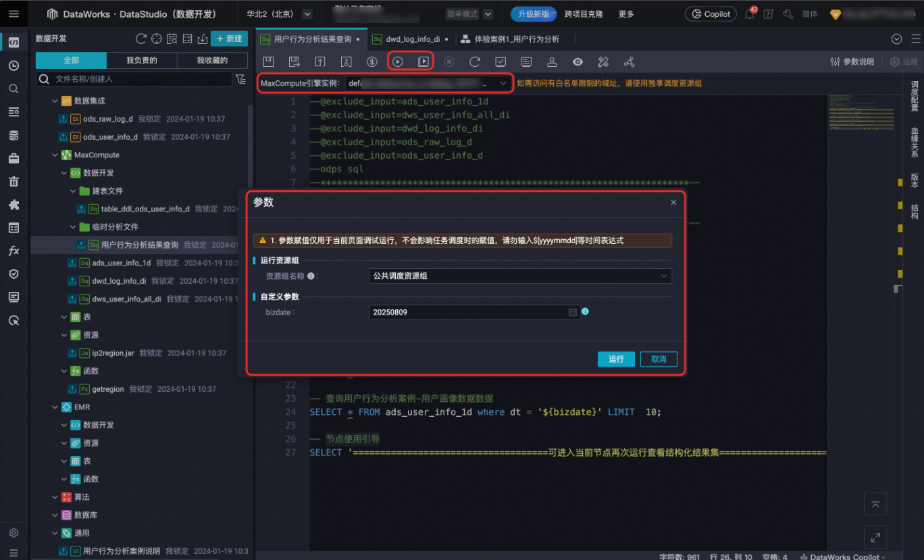Open Data Development code icon in left sidebar
This screenshot has height=560, width=924.
click(14, 43)
